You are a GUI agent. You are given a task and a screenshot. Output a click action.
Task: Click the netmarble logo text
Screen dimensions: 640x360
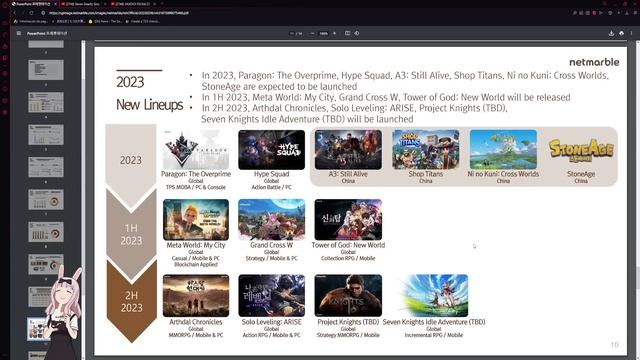click(x=594, y=62)
